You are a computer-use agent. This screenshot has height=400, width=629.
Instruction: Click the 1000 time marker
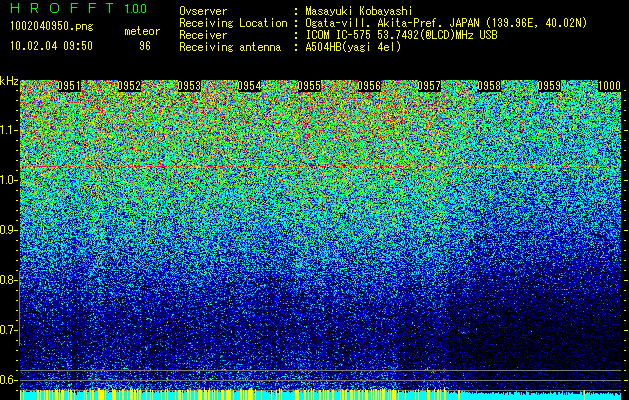click(x=609, y=86)
